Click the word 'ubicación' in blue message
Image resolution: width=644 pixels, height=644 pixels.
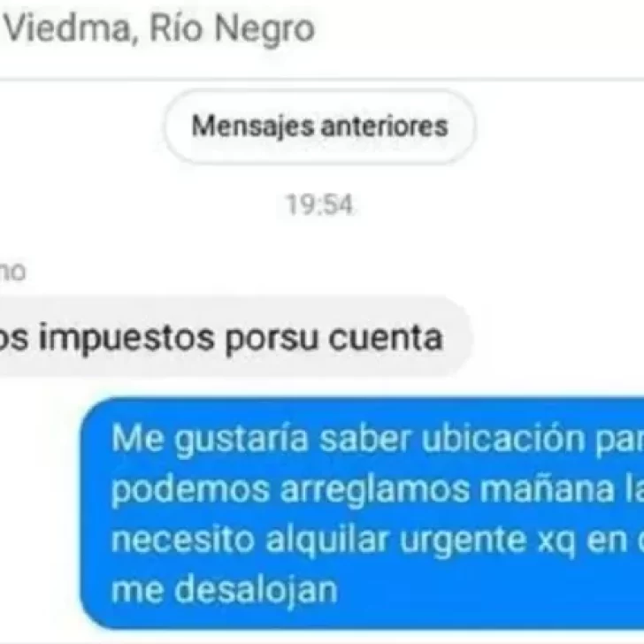pos(503,439)
